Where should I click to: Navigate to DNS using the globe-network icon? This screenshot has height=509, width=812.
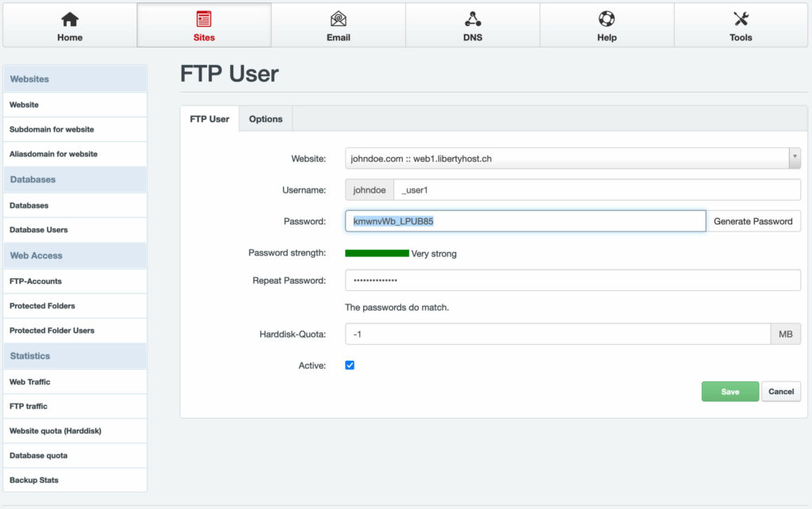[473, 24]
